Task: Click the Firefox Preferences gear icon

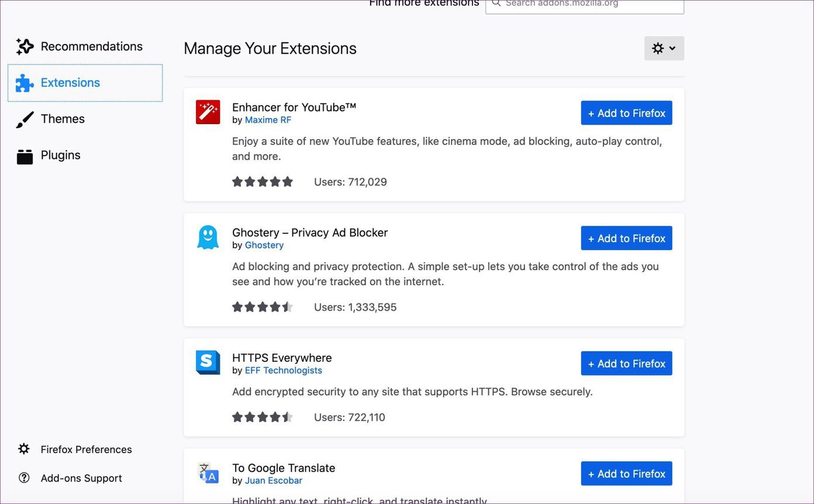Action: pos(24,449)
